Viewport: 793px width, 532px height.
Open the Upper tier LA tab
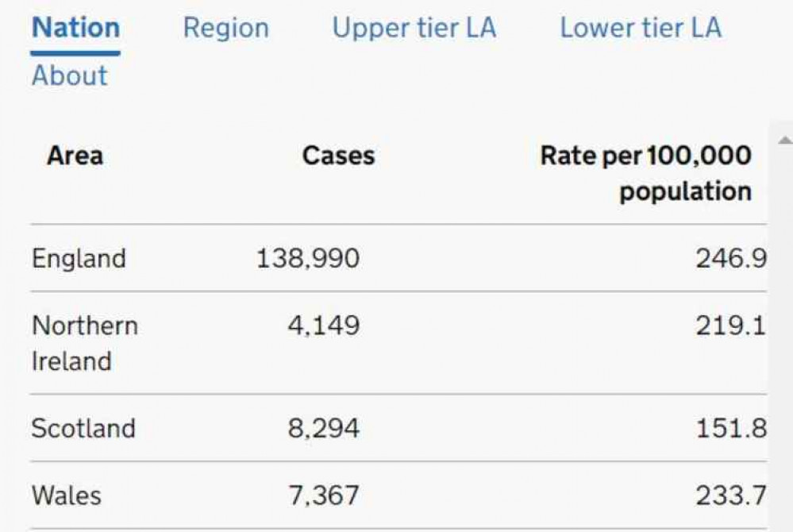[x=414, y=28]
